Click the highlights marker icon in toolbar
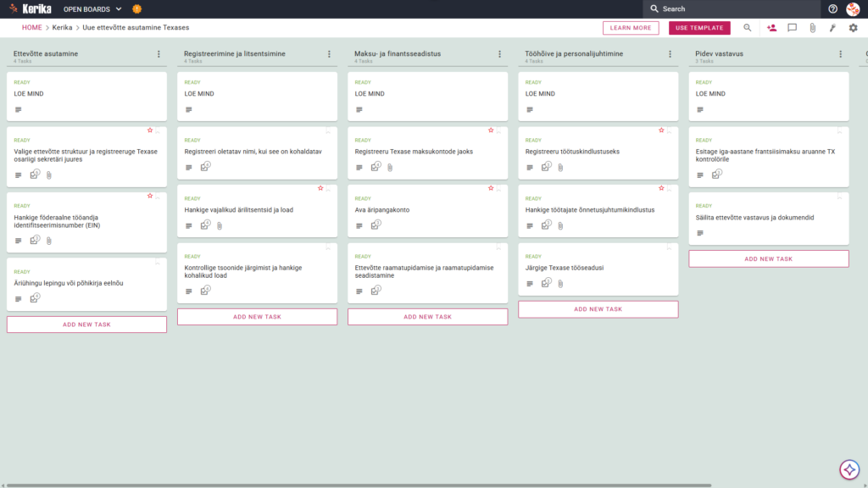This screenshot has width=868, height=488. 832,28
